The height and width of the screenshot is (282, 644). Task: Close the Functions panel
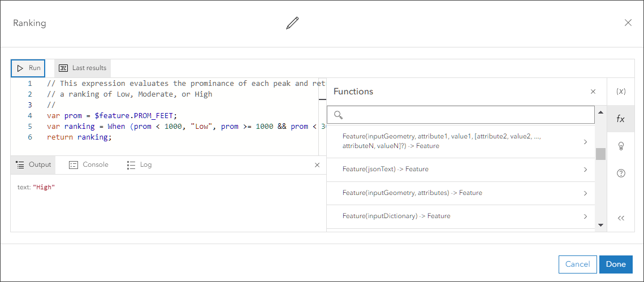tap(593, 92)
